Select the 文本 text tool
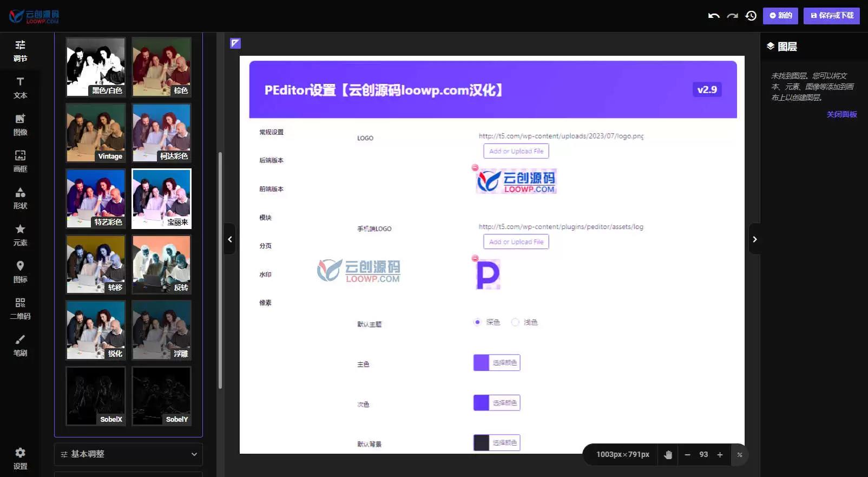The width and height of the screenshot is (868, 477). [20, 88]
